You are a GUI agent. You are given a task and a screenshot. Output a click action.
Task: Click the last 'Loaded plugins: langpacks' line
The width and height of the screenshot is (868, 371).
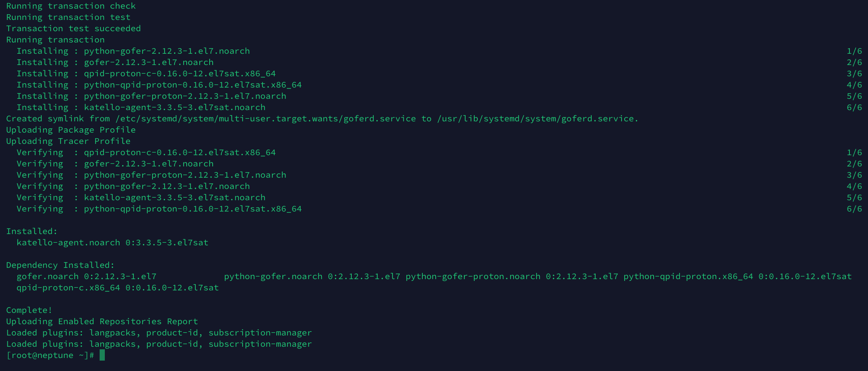tap(159, 344)
